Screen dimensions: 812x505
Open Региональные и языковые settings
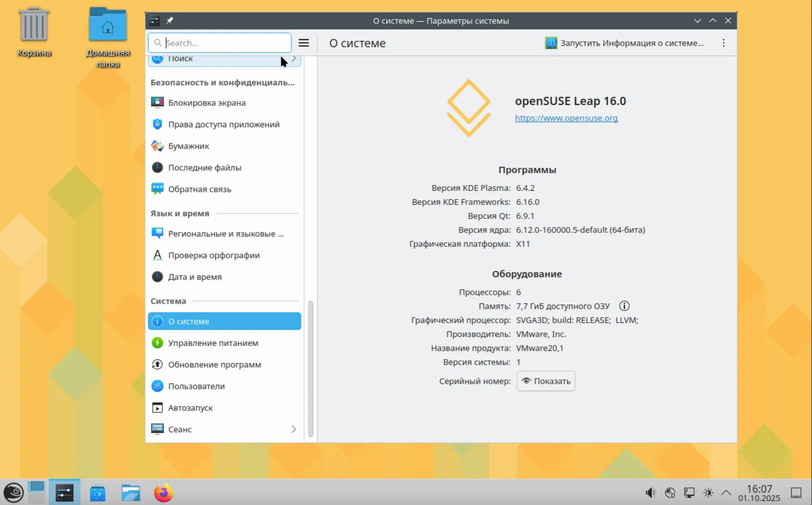(x=224, y=234)
